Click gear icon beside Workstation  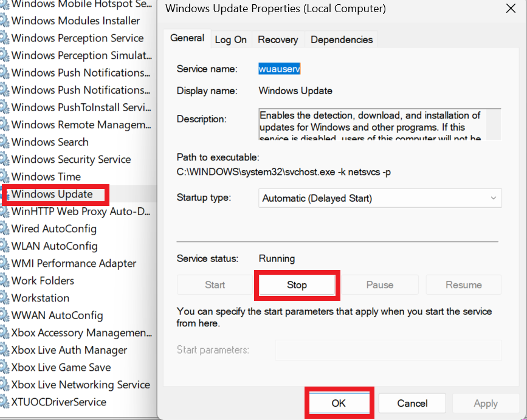pos(4,298)
